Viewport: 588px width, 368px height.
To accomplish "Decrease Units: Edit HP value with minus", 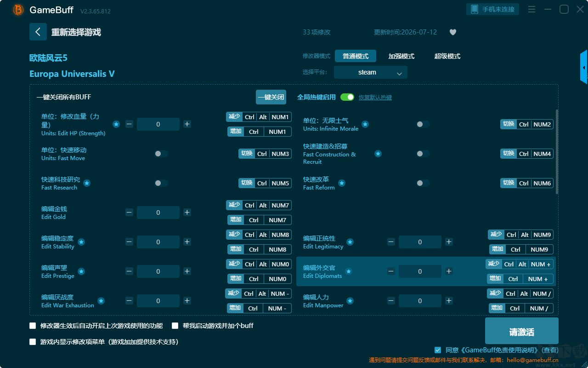I will (x=129, y=124).
